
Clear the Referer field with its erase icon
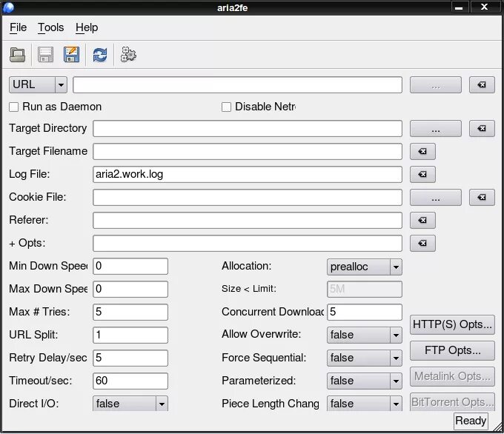click(x=422, y=221)
